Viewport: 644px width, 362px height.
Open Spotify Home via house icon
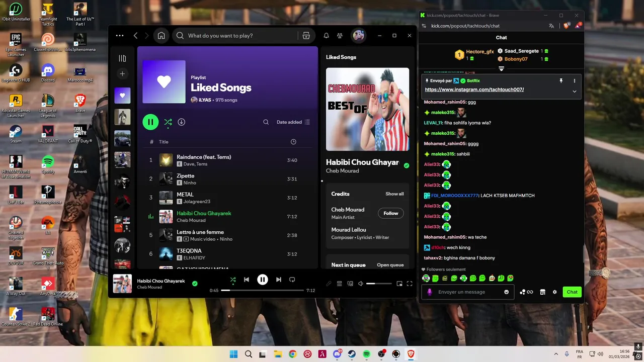[x=161, y=36]
